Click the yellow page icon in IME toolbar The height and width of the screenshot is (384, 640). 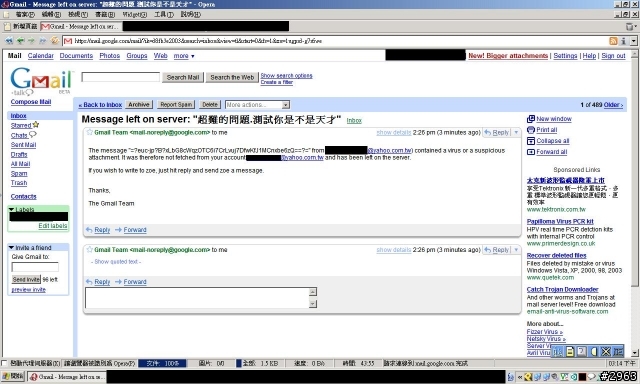pos(570,351)
